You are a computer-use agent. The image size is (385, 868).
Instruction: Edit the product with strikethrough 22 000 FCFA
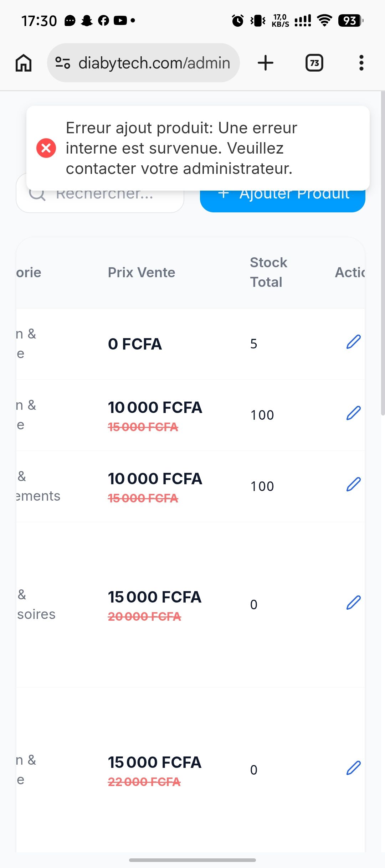[x=354, y=768]
